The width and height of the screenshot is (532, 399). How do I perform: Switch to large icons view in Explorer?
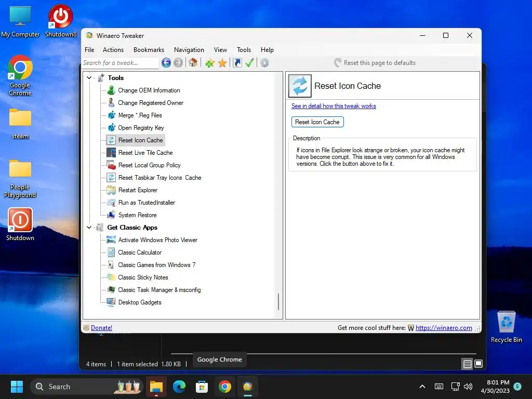point(478,364)
